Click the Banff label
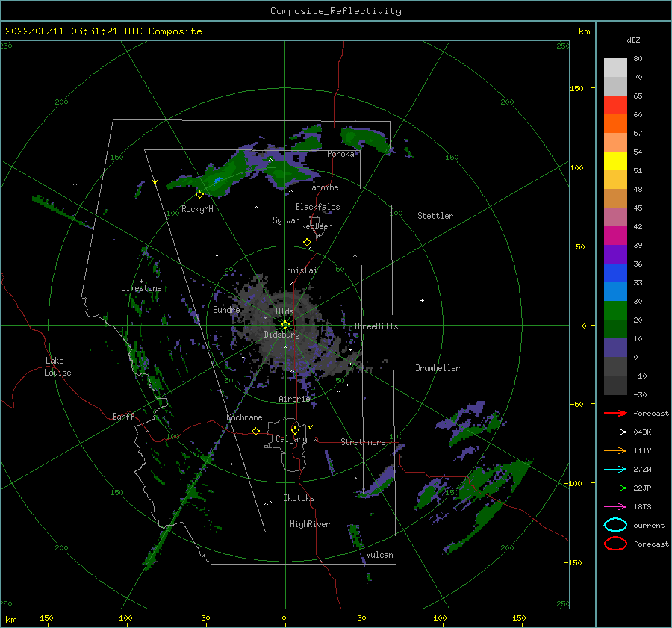 pos(123,416)
